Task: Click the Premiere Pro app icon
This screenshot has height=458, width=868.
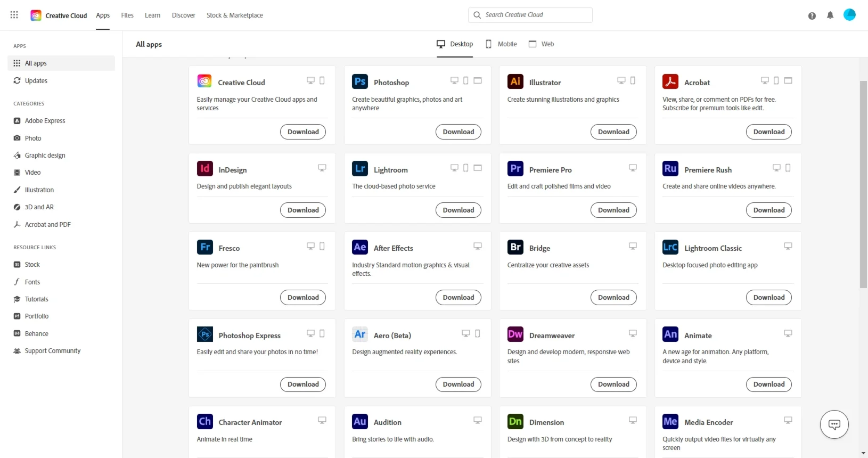Action: click(x=515, y=169)
